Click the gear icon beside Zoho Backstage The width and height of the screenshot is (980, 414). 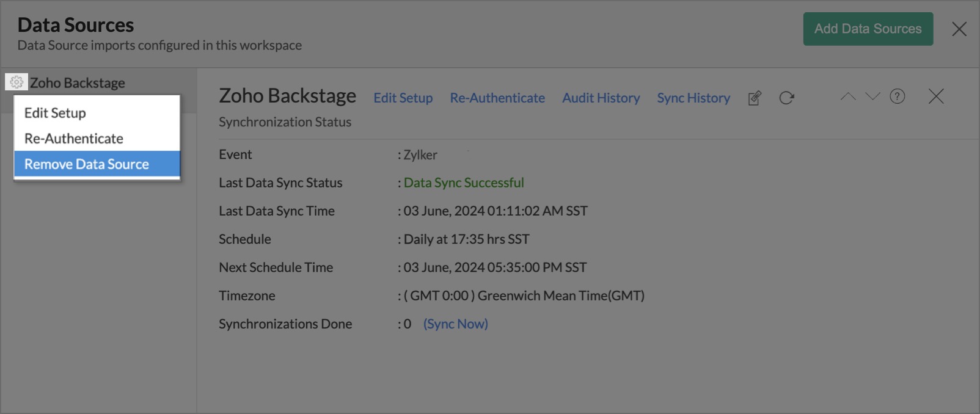[16, 82]
